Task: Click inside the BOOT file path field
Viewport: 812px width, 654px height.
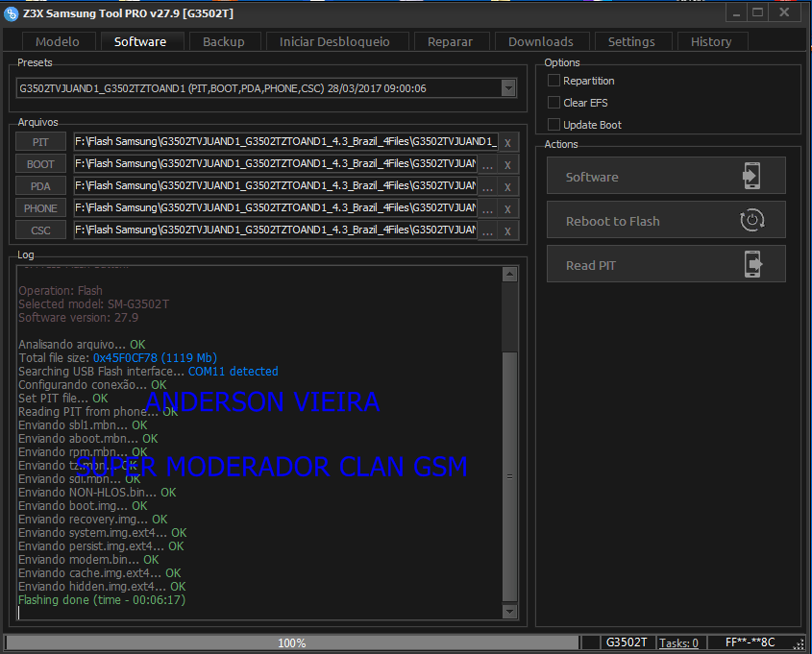Action: point(276,164)
